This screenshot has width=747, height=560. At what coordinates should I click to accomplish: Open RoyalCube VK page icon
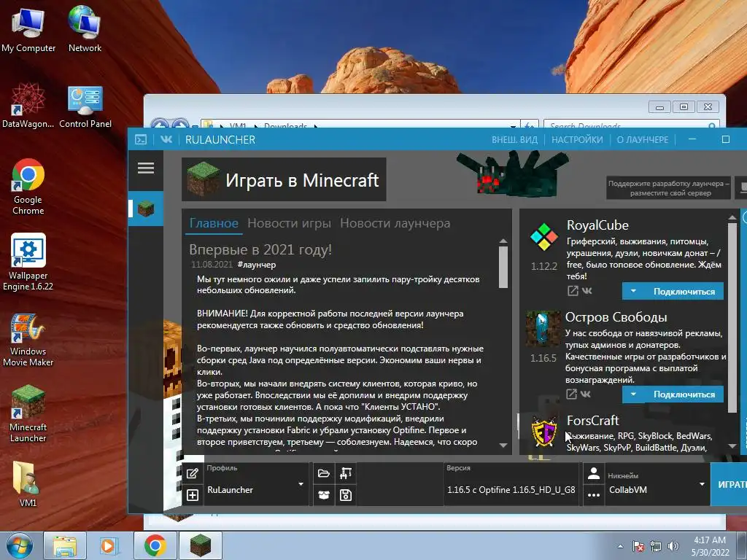pos(587,290)
